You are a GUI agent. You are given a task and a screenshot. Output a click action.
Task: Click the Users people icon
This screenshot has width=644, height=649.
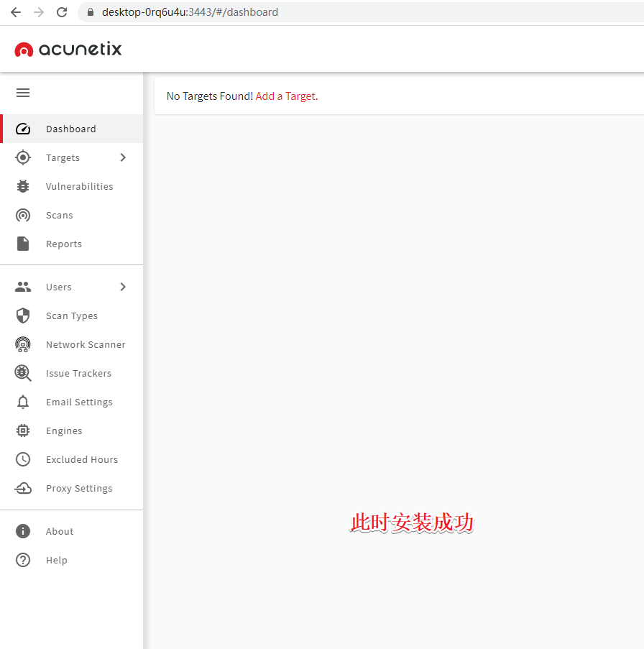pos(23,287)
